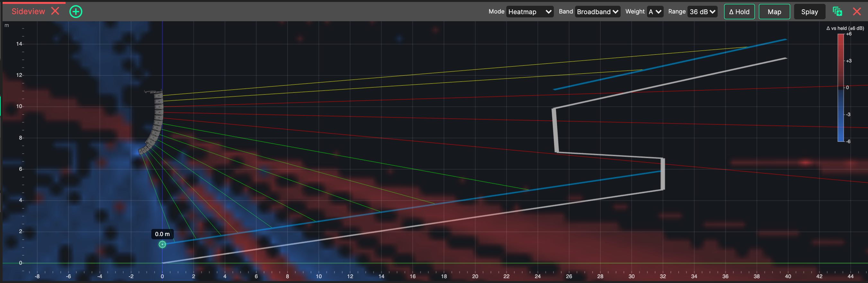Click the delta vs held color scale bar
This screenshot has height=283, width=868.
point(841,88)
